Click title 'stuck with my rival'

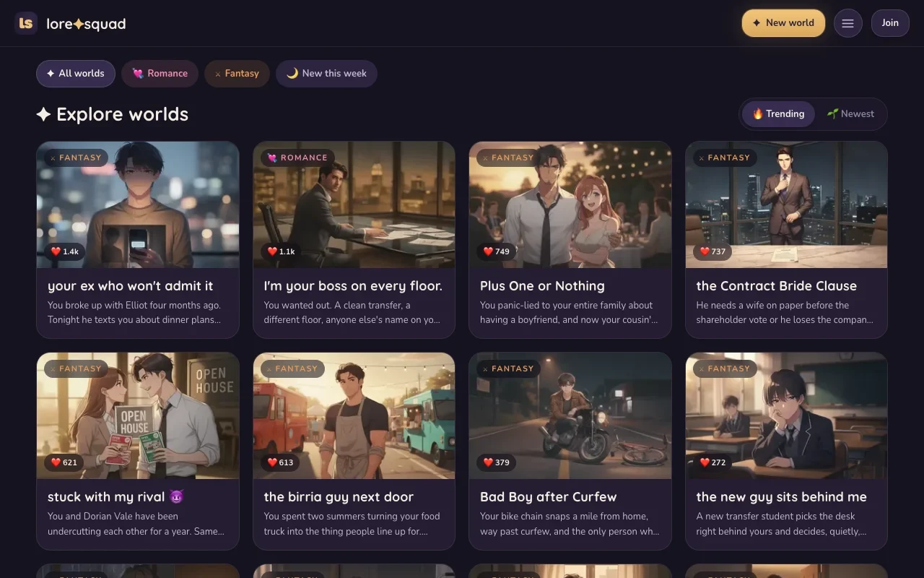coord(116,497)
